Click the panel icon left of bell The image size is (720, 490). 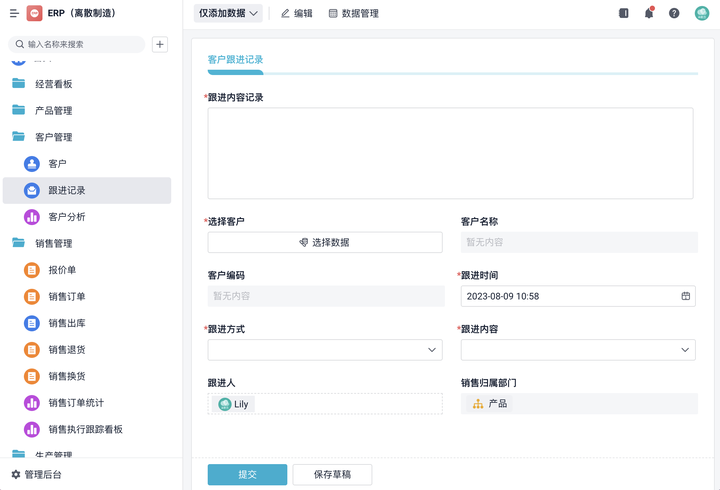click(x=624, y=13)
